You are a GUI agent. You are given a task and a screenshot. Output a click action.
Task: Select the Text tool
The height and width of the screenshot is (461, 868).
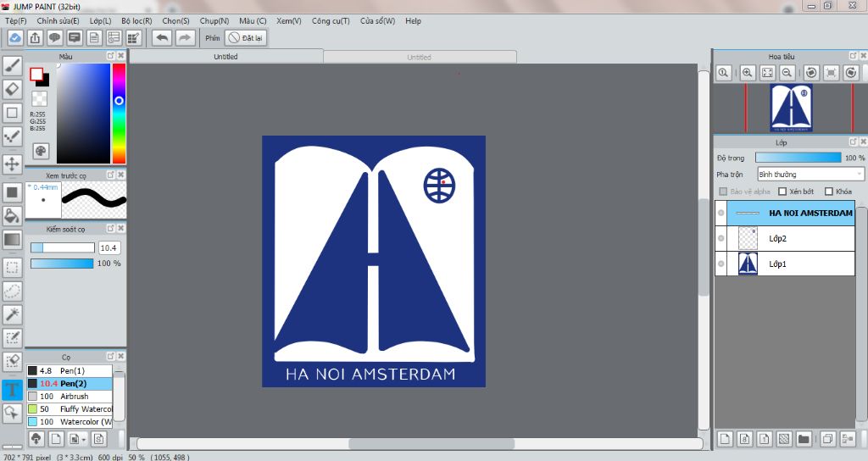point(13,390)
